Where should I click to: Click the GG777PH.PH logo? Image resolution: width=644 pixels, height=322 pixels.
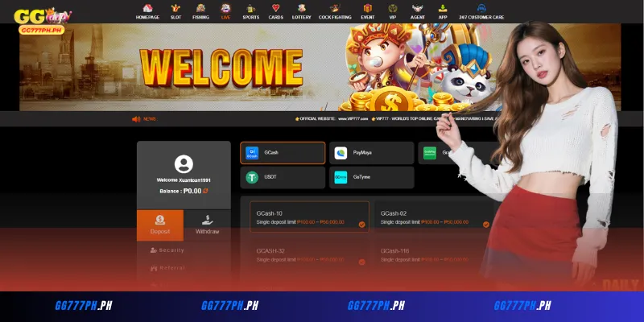43,21
